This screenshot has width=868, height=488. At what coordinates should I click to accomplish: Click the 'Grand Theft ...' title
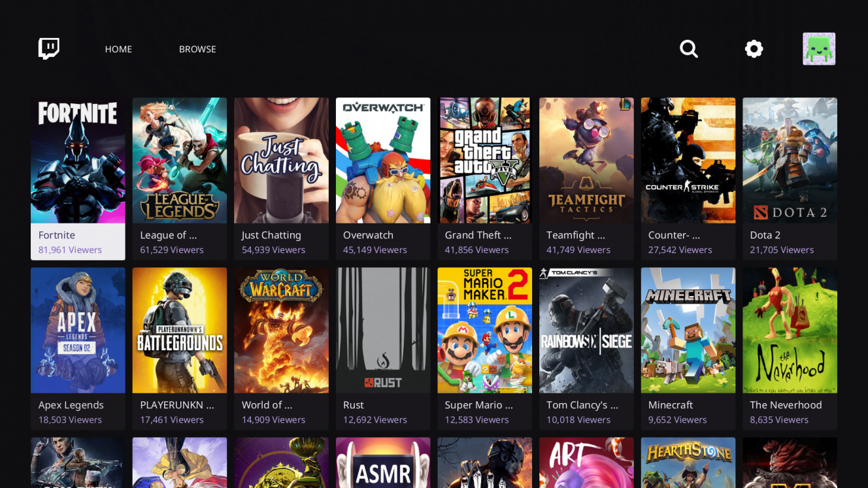[478, 235]
